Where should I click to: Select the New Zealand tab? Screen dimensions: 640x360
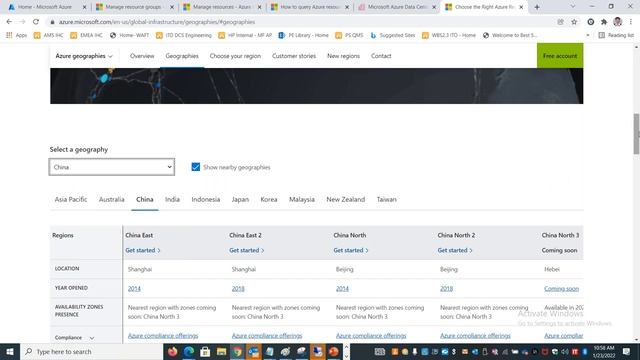pos(345,199)
